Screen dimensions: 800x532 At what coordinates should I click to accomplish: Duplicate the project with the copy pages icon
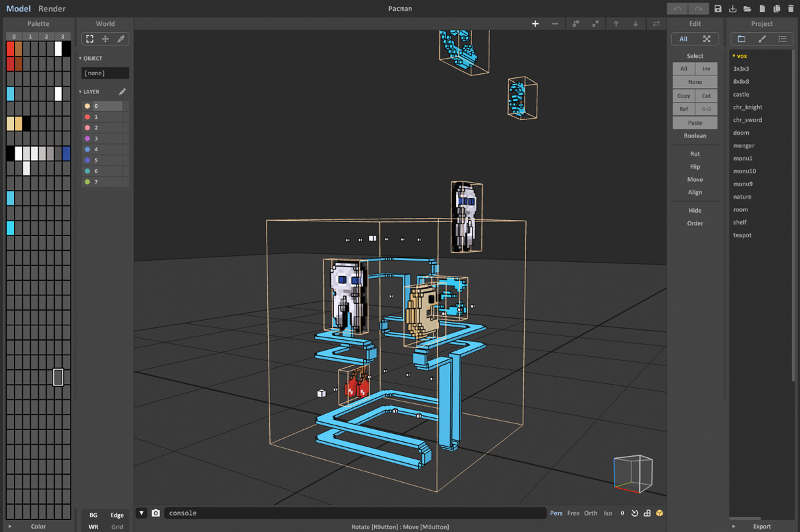click(x=777, y=9)
